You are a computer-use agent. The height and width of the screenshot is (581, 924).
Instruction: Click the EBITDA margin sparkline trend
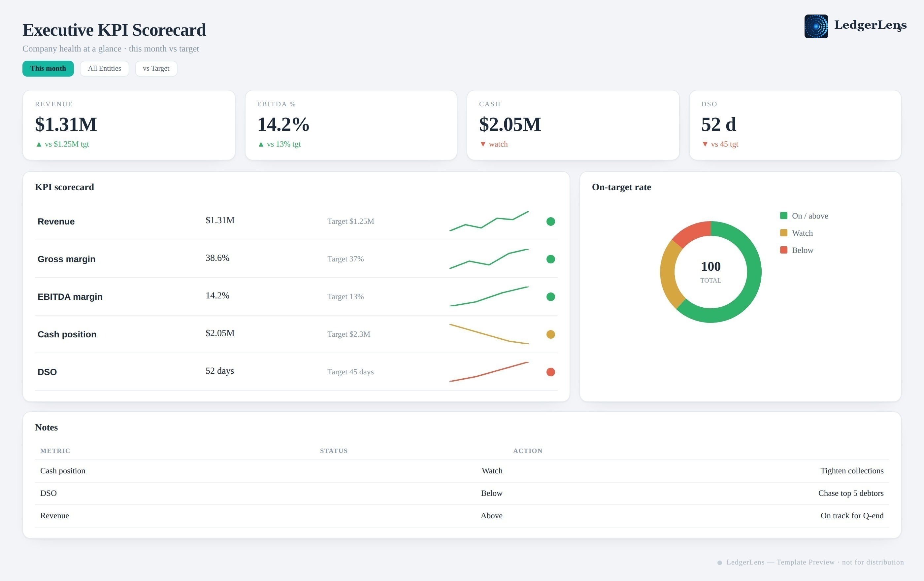click(x=489, y=296)
